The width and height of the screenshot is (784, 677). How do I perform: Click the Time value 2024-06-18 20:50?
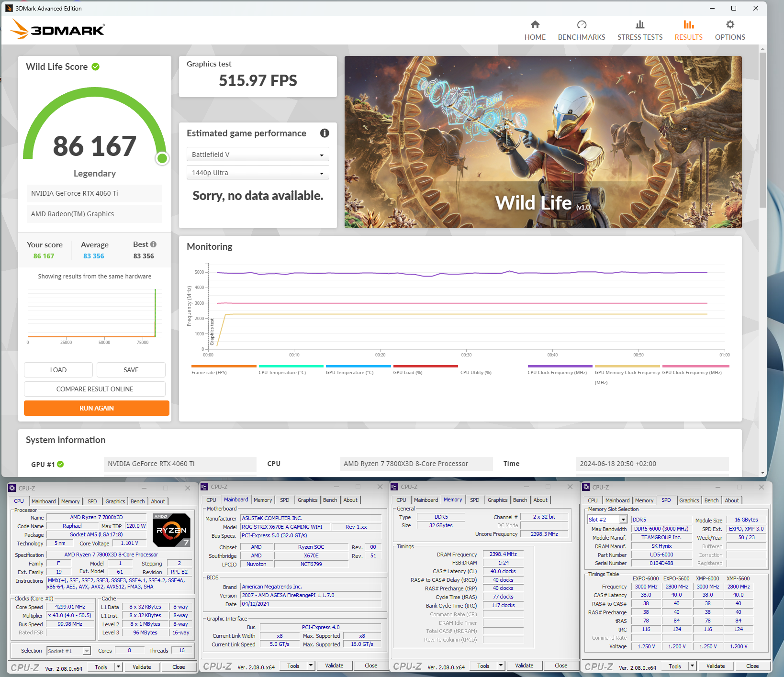(652, 464)
